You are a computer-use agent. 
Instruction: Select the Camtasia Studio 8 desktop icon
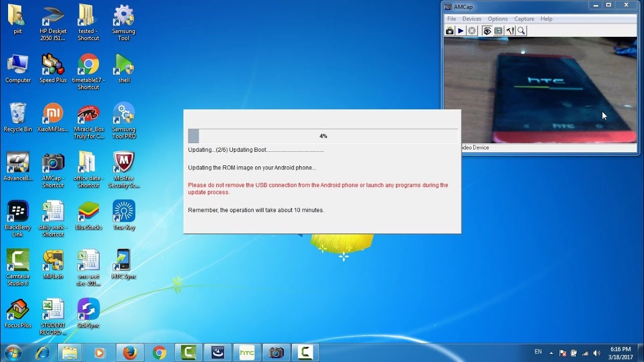pos(18,267)
